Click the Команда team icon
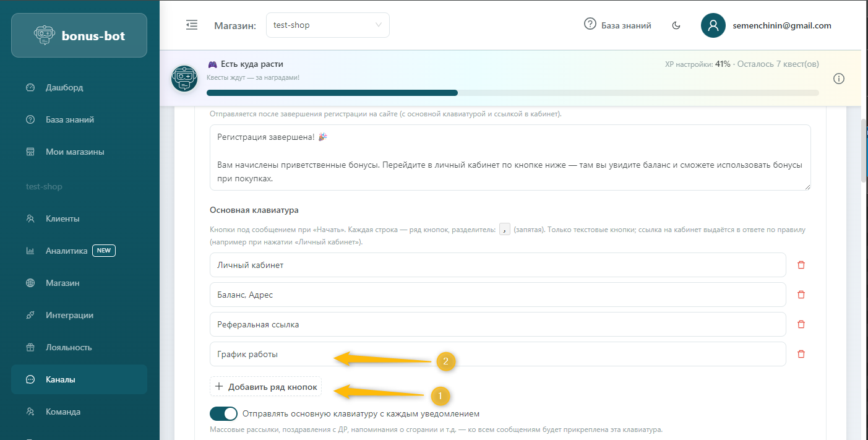This screenshot has height=440, width=868. [30, 412]
